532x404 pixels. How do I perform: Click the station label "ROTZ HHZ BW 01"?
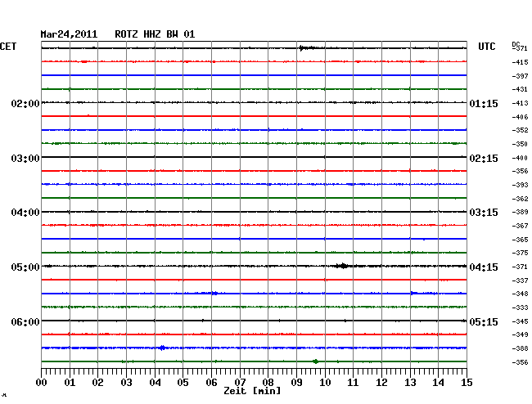pyautogui.click(x=155, y=34)
